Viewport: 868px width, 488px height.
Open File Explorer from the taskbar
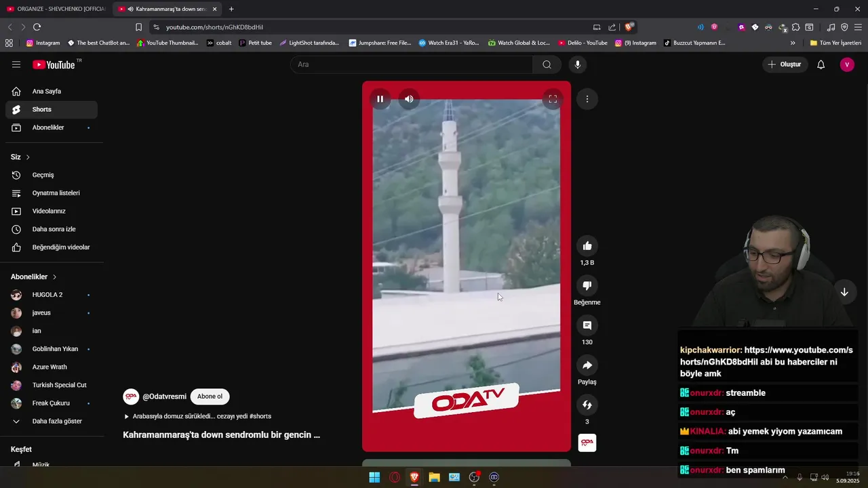click(x=434, y=477)
